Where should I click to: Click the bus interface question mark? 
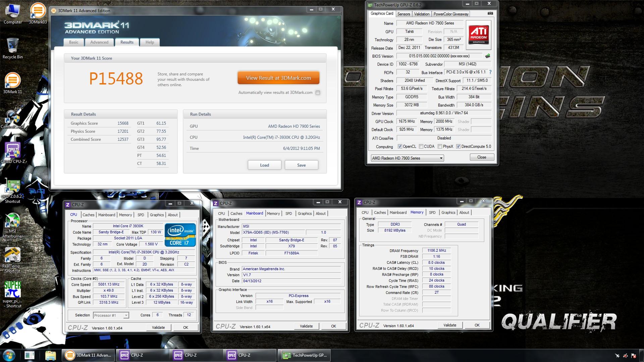coord(490,72)
